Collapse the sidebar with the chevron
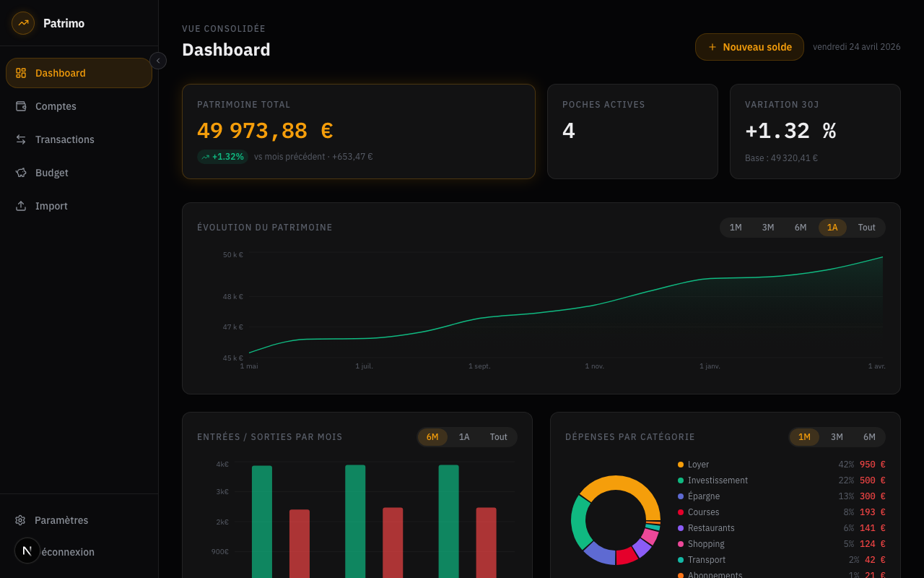The image size is (924, 578). pyautogui.click(x=158, y=61)
